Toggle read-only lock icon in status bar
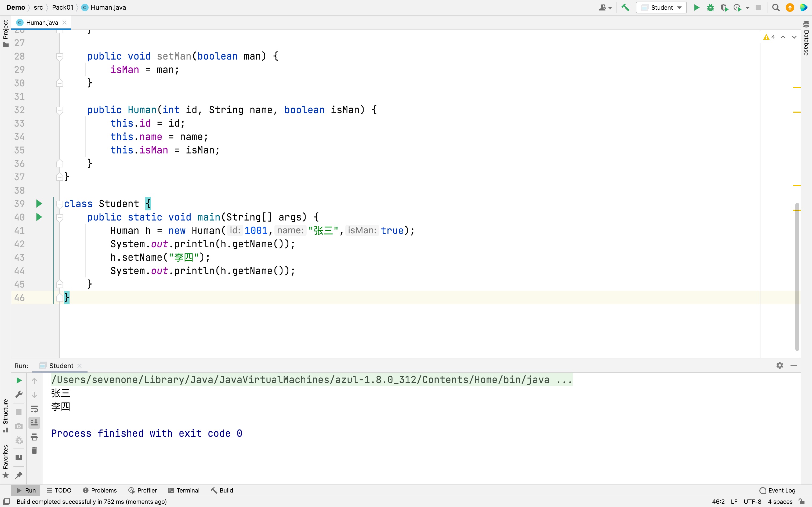This screenshot has width=812, height=507. click(801, 502)
